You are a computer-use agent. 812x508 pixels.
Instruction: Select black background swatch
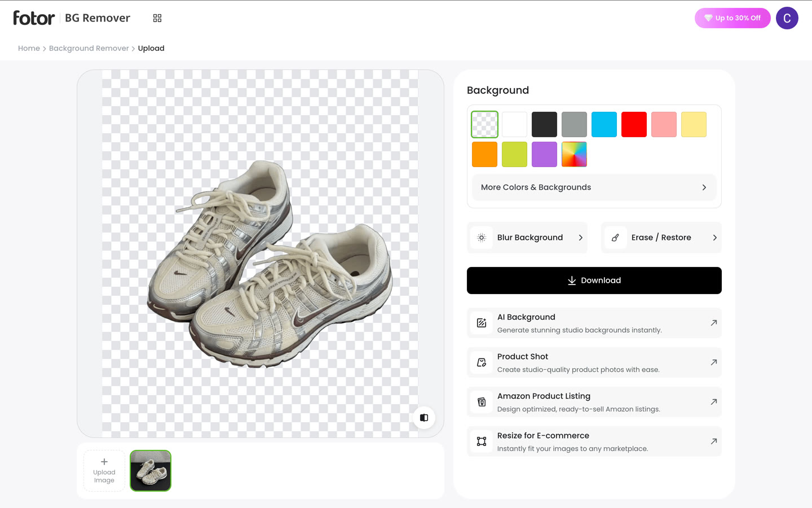pyautogui.click(x=544, y=124)
